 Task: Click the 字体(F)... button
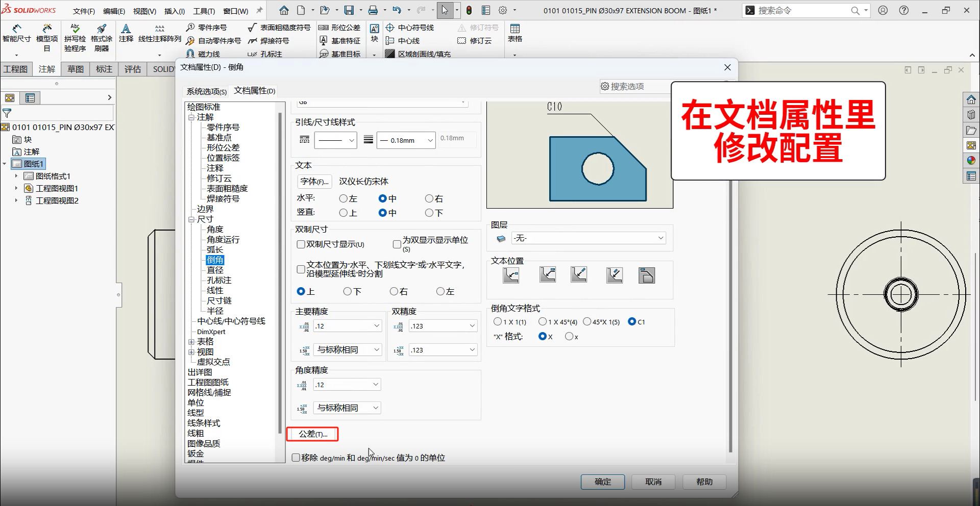(x=314, y=182)
